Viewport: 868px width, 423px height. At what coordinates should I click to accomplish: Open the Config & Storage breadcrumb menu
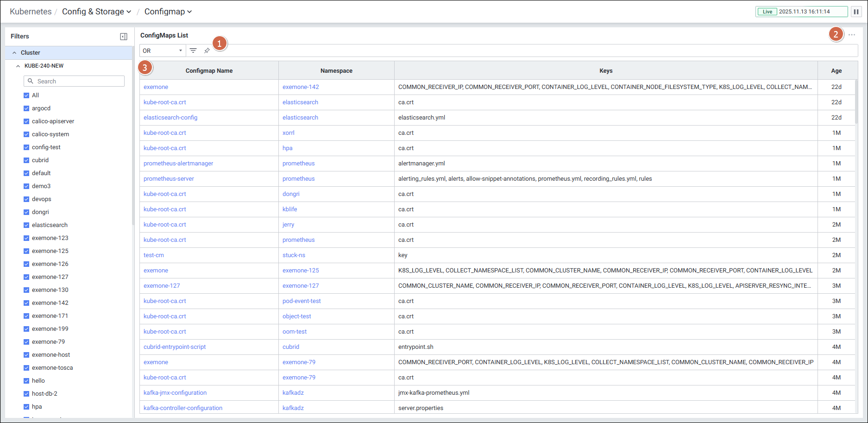pos(96,12)
